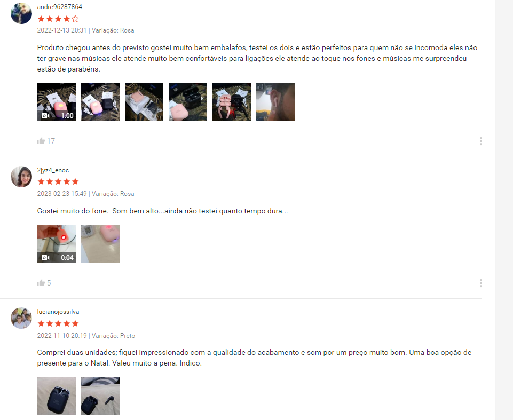This screenshot has height=420, width=513.
Task: Open the man wearing earbud photo
Action: pyautogui.click(x=275, y=102)
